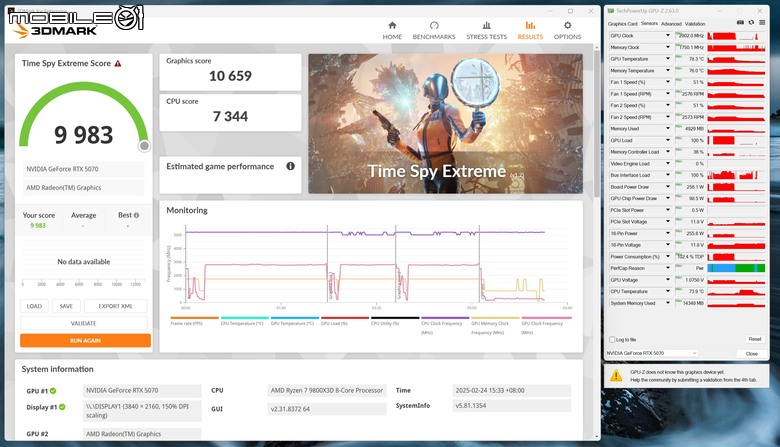Click the GPU-Z screenshot camera icon
Screen dimensions: 780x447
(740, 22)
